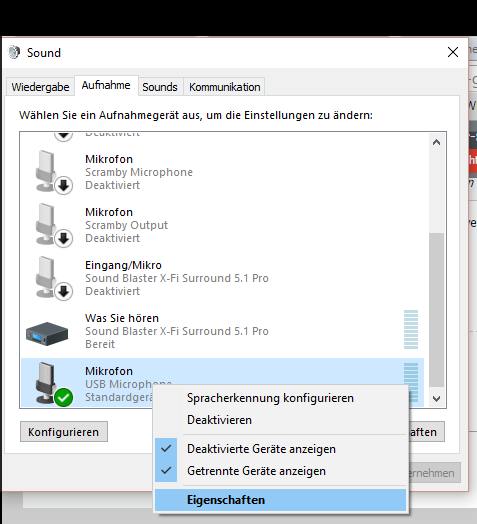477x524 pixels.
Task: Select the Eingang/Mikro Sound Blaster icon
Action: pos(53,278)
